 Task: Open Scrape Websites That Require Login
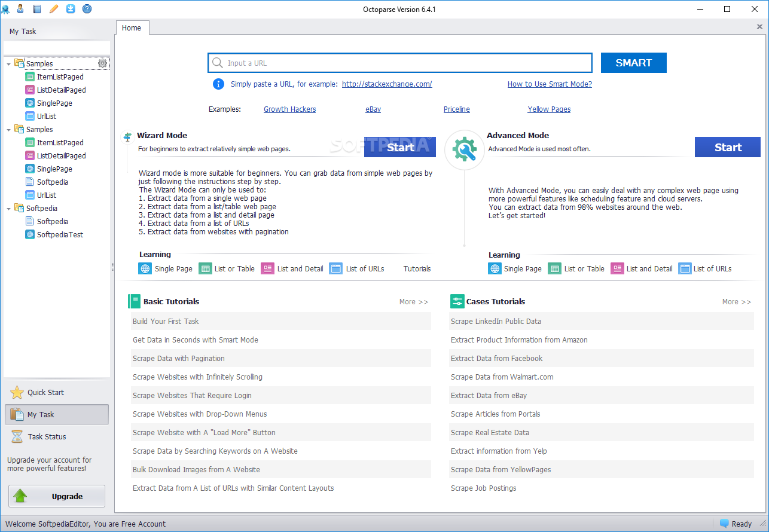[x=281, y=395]
